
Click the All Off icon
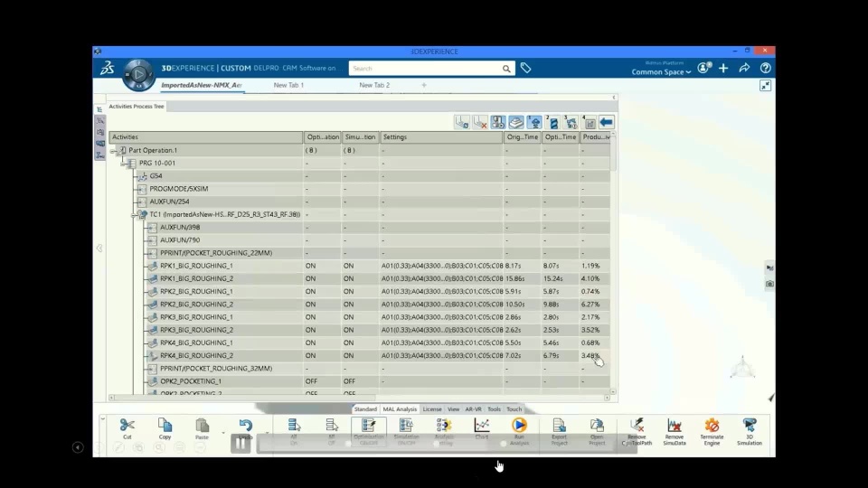(x=332, y=425)
